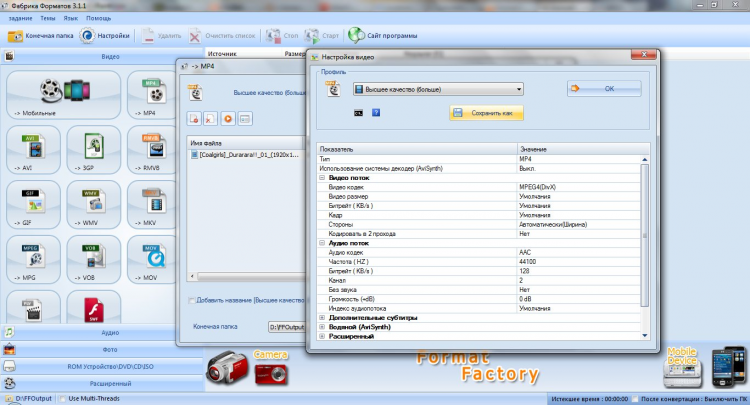Click the blue help question icon
Viewport: 750px width, 405px height.
(x=376, y=113)
